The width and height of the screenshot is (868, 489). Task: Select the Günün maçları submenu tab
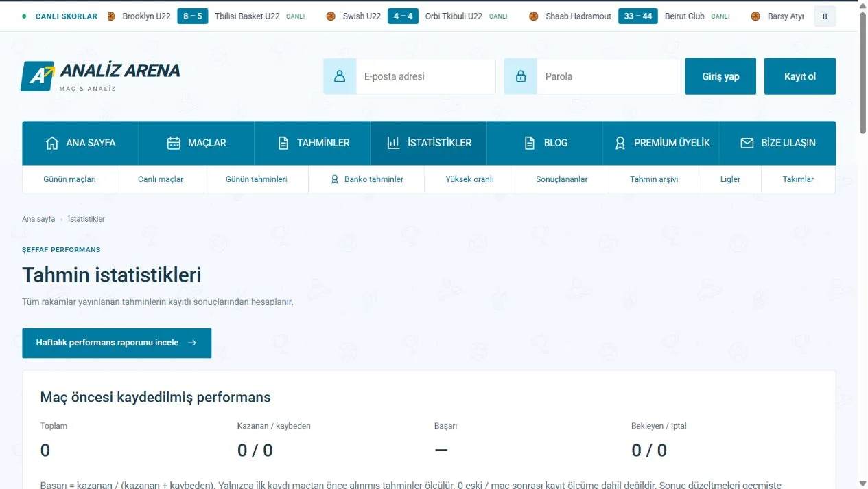(x=70, y=179)
